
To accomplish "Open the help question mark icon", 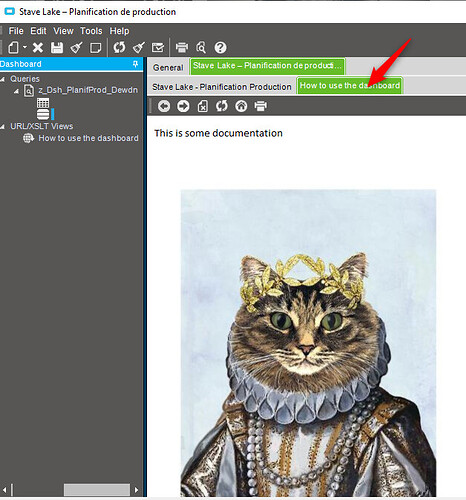I will click(220, 48).
